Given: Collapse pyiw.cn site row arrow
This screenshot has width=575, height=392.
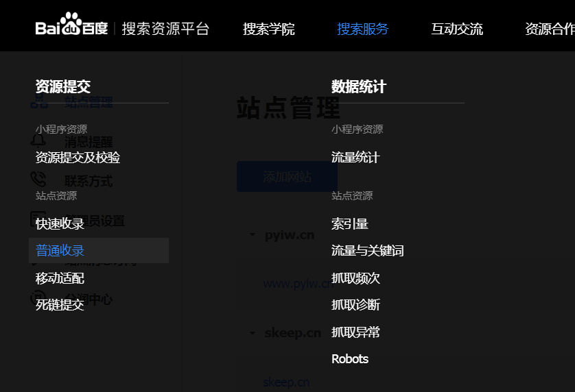Looking at the screenshot, I should click(253, 234).
